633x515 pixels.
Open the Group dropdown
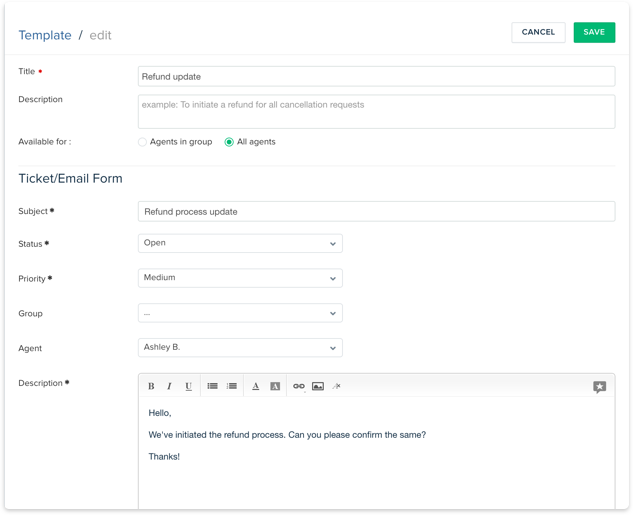coord(240,313)
